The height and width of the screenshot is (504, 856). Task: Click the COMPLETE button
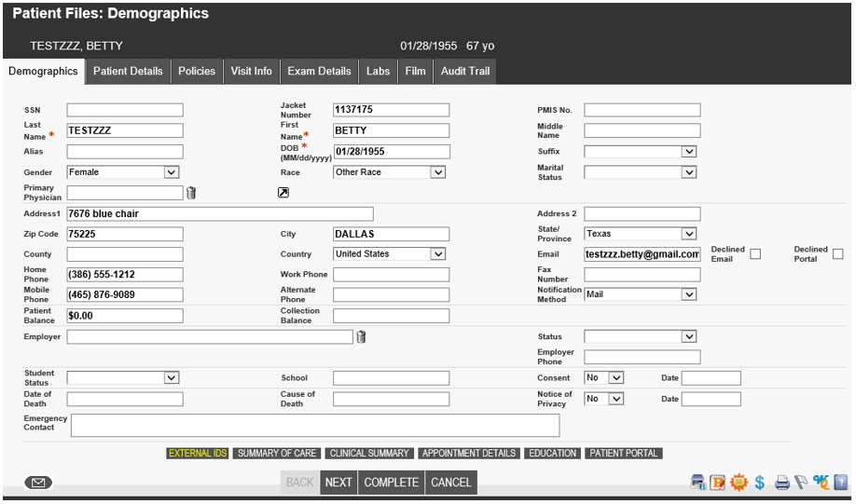(x=392, y=483)
